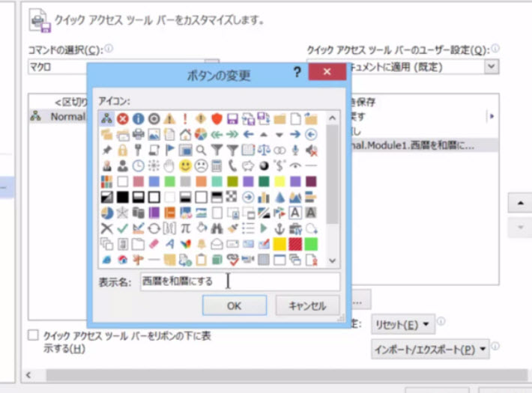The width and height of the screenshot is (532, 393).
Task: Toggle show toolbar below ribbon checkbox
Action: (x=33, y=336)
